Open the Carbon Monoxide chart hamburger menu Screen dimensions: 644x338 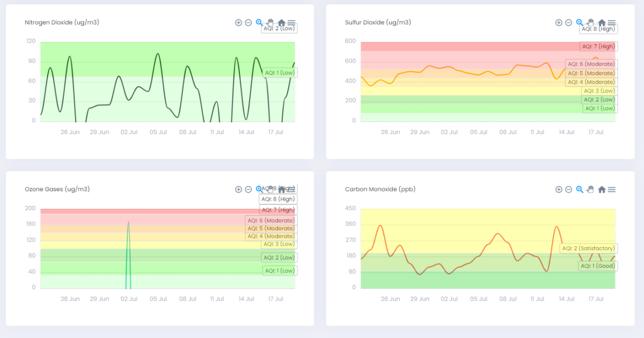612,189
